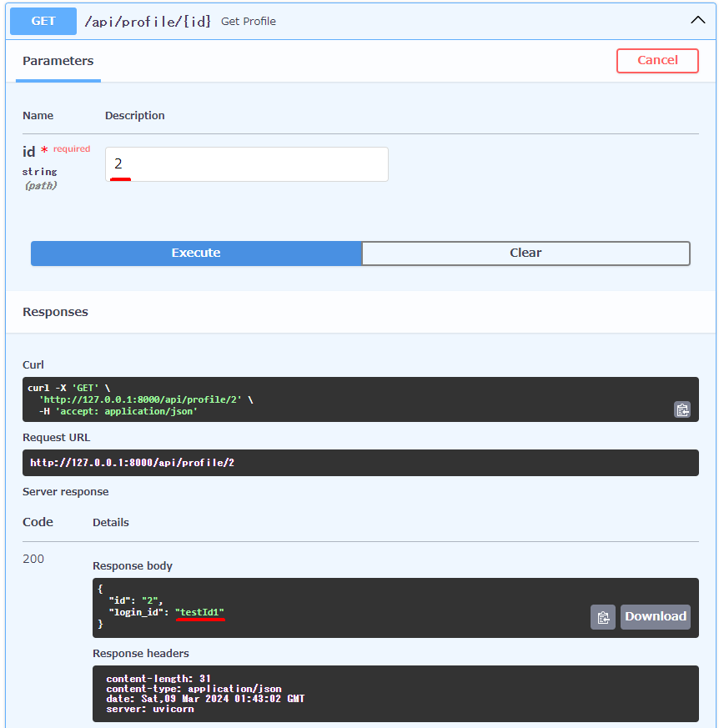Click the Request URL text box

tap(360, 463)
